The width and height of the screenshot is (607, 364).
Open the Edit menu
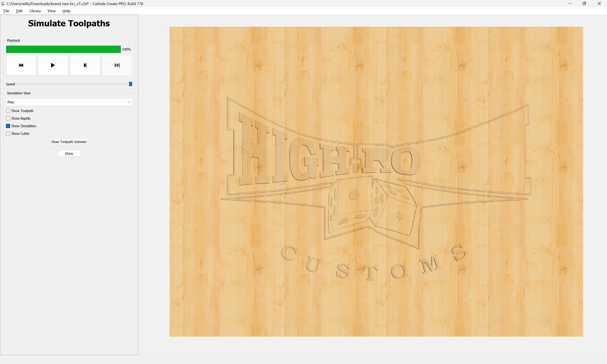click(x=19, y=11)
